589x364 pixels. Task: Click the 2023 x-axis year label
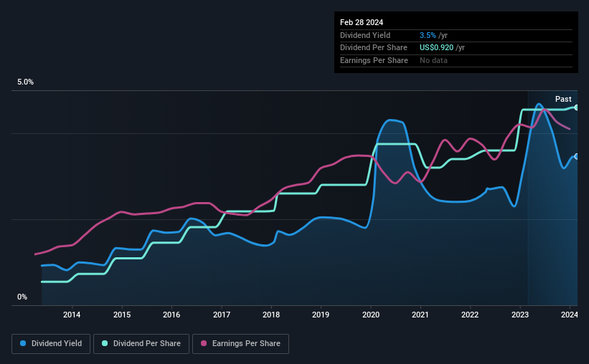(520, 315)
